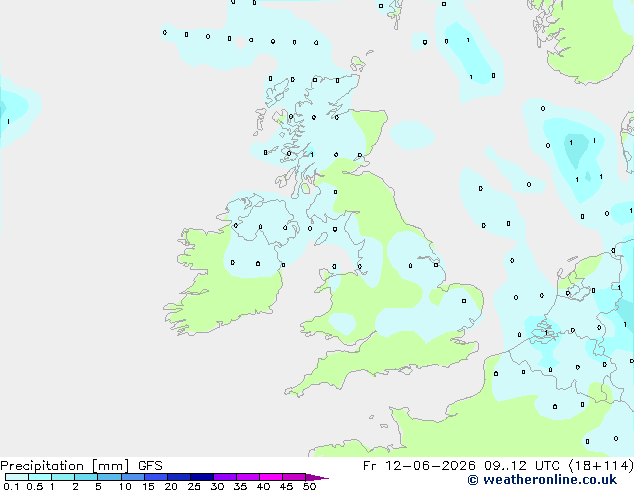
Task: Click the "35" legend scale label
Action: click(x=240, y=486)
